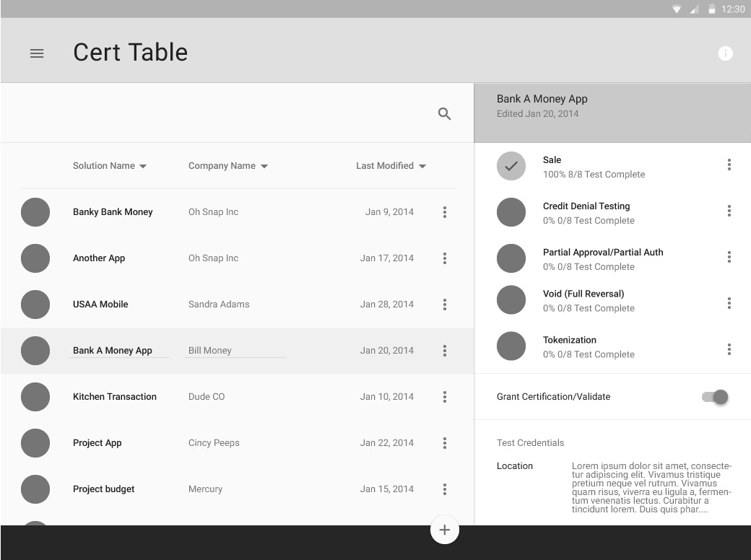Select the Credit Denial Testing status circle
Viewport: 751px width, 560px height.
tap(511, 212)
